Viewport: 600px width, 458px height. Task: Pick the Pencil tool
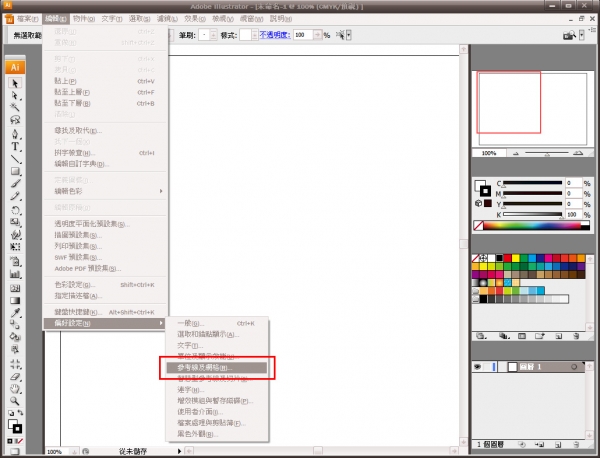point(15,196)
